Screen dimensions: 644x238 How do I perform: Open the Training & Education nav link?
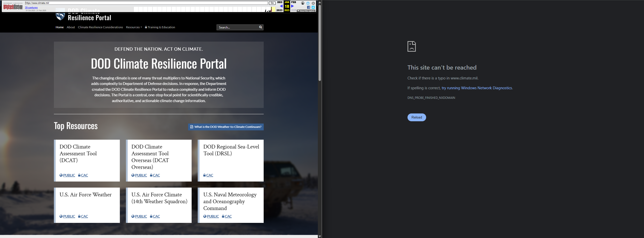(161, 27)
